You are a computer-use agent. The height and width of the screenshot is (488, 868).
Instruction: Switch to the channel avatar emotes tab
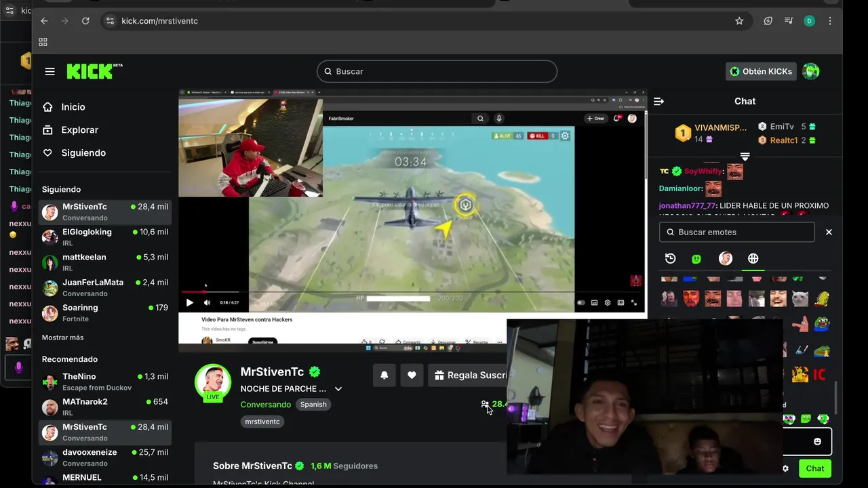tap(725, 258)
